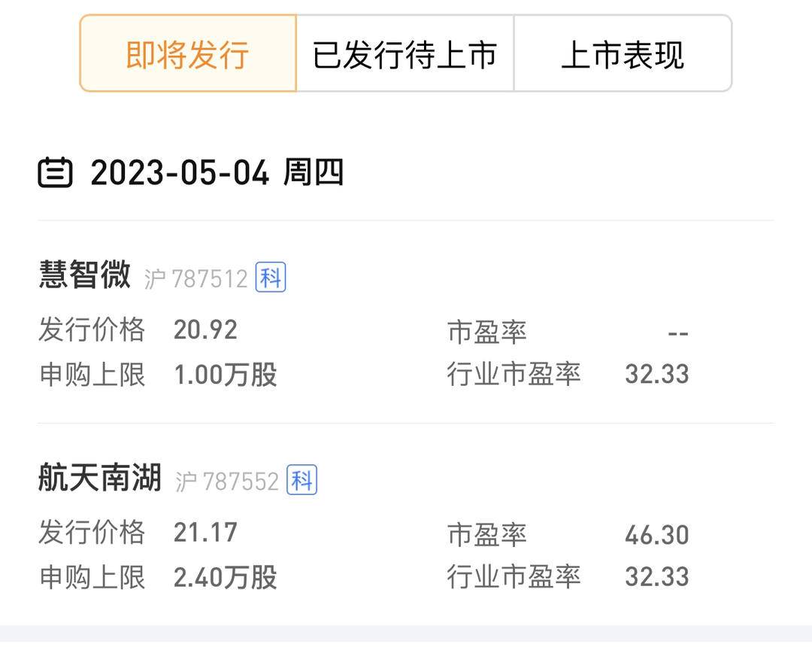Click the 科 badge next to 航天南湖
This screenshot has width=812, height=647.
302,479
